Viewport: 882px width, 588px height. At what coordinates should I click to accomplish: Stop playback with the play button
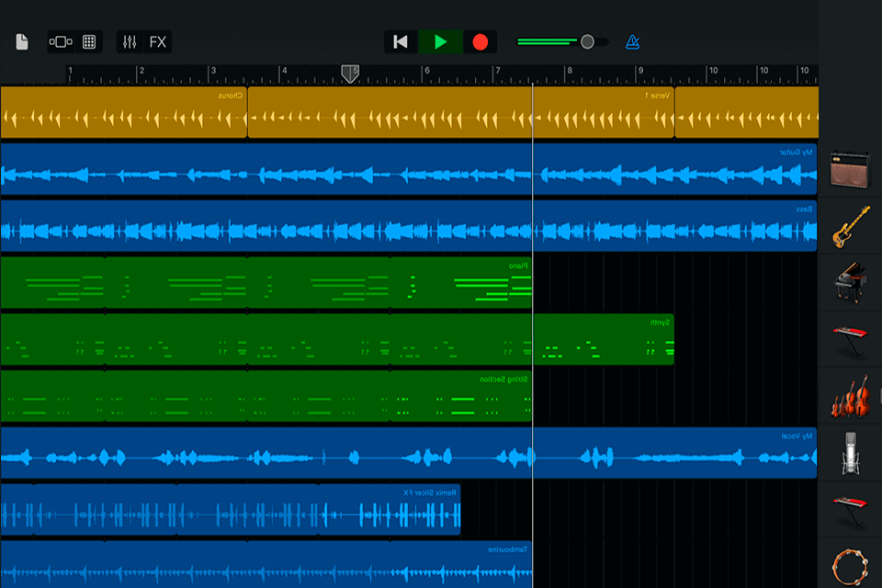440,41
